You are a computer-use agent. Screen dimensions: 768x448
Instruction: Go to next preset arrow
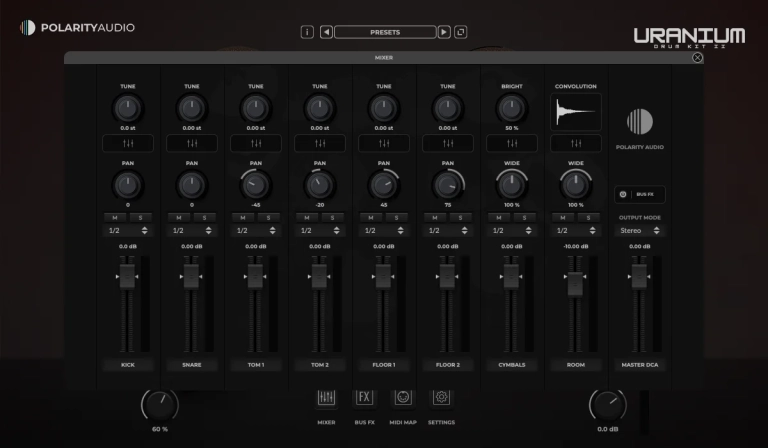click(x=444, y=32)
